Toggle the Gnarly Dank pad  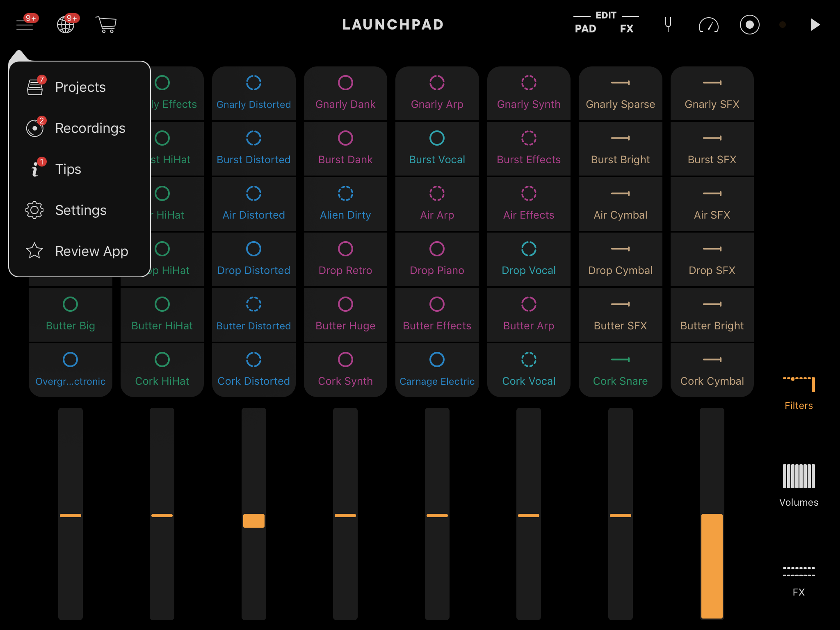345,94
